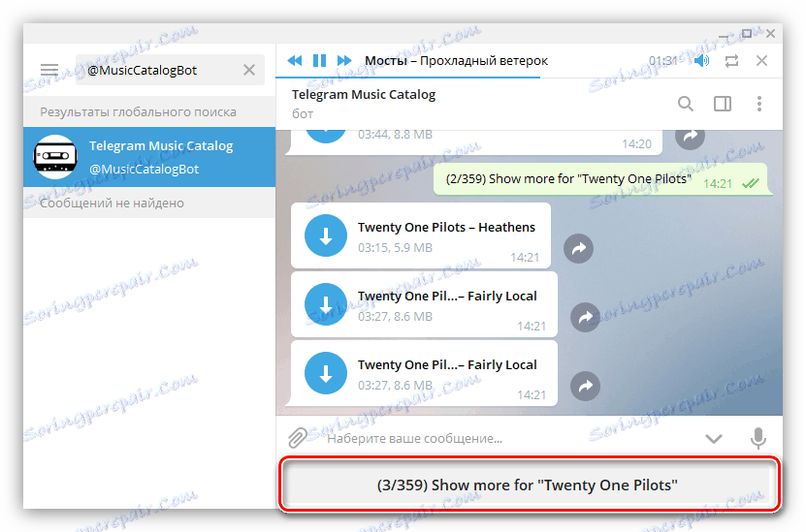Skip to next track in player
Viewport: 806px width, 532px height.
(x=344, y=61)
